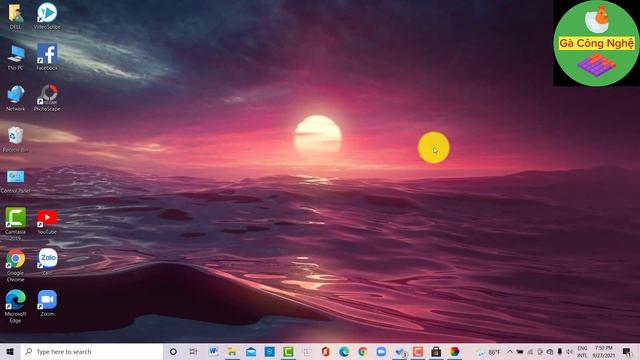
Task: Select the Facebook desktop shortcut
Action: (x=47, y=57)
